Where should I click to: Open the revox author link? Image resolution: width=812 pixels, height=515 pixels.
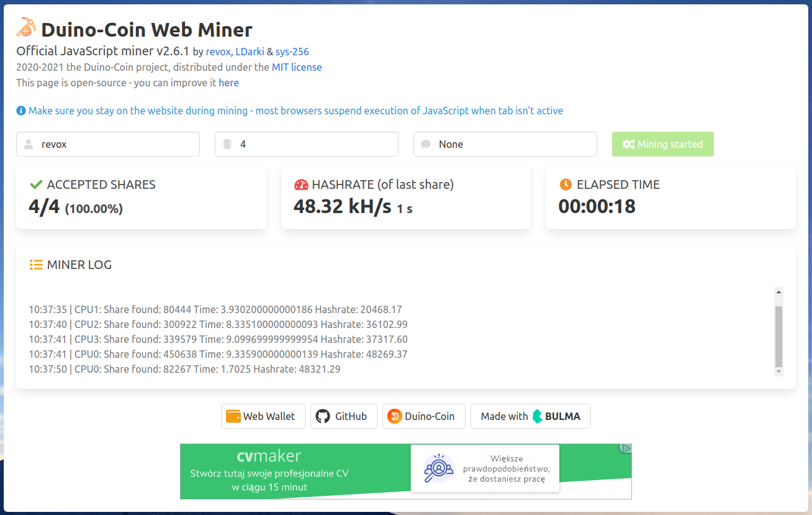(x=218, y=52)
